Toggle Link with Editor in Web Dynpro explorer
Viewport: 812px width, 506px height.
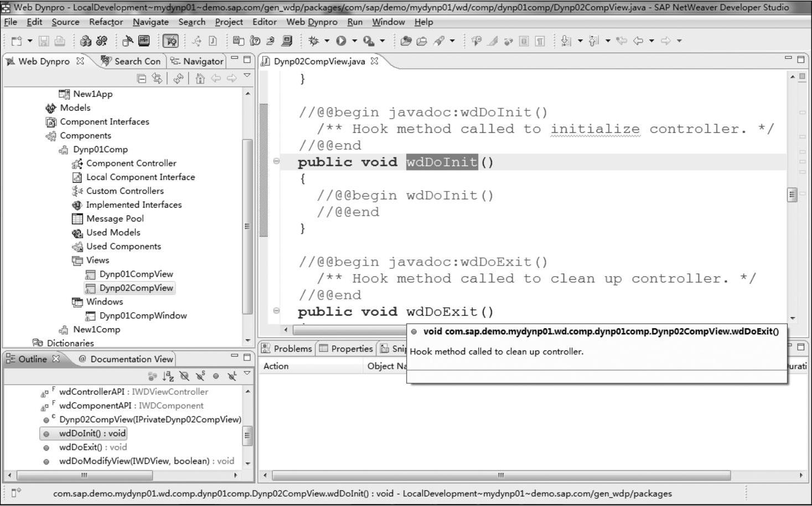coord(158,79)
